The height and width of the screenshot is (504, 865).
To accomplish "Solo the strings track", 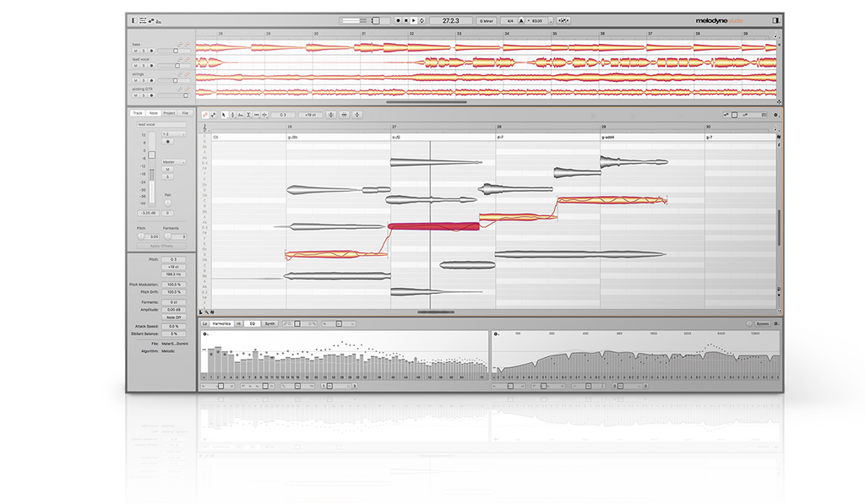I will coord(144,80).
